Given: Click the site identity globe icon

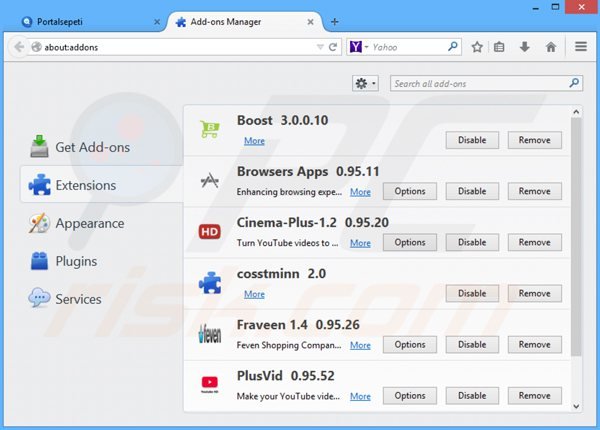Looking at the screenshot, I should click(36, 47).
